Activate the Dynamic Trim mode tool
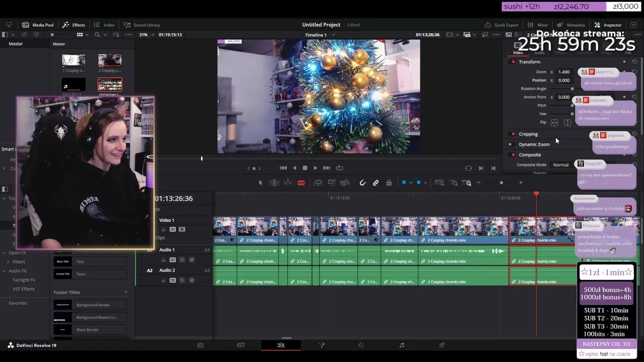The image size is (644, 362). [288, 183]
